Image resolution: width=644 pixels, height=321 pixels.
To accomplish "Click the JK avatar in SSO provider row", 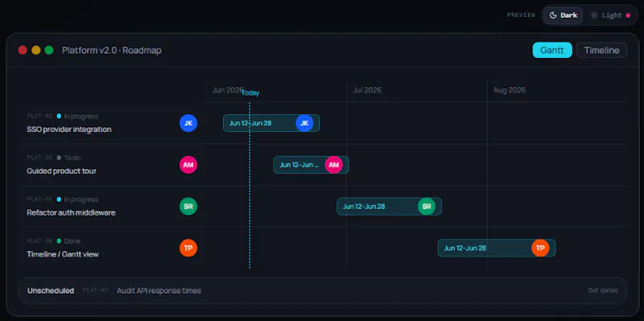I will [188, 123].
